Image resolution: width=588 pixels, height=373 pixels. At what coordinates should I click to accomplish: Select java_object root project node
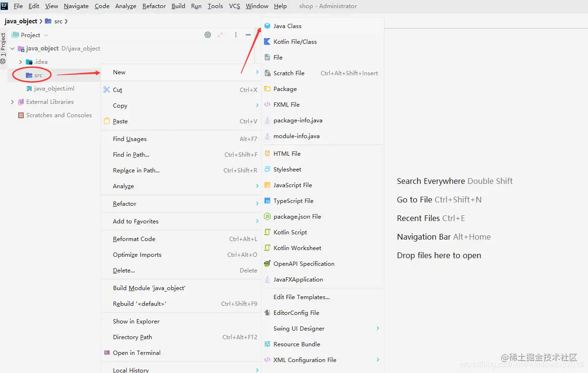pyautogui.click(x=42, y=49)
